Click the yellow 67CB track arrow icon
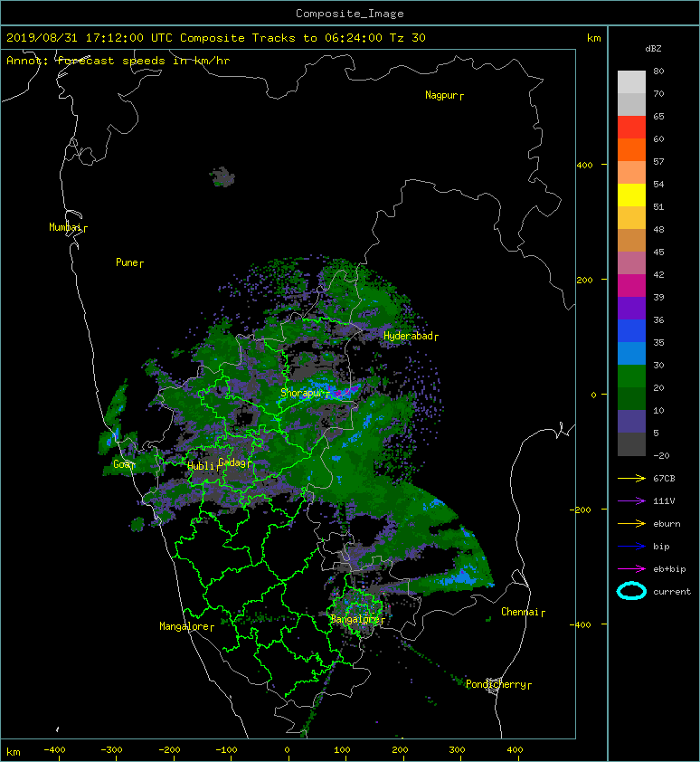700x762 pixels. pyautogui.click(x=631, y=478)
